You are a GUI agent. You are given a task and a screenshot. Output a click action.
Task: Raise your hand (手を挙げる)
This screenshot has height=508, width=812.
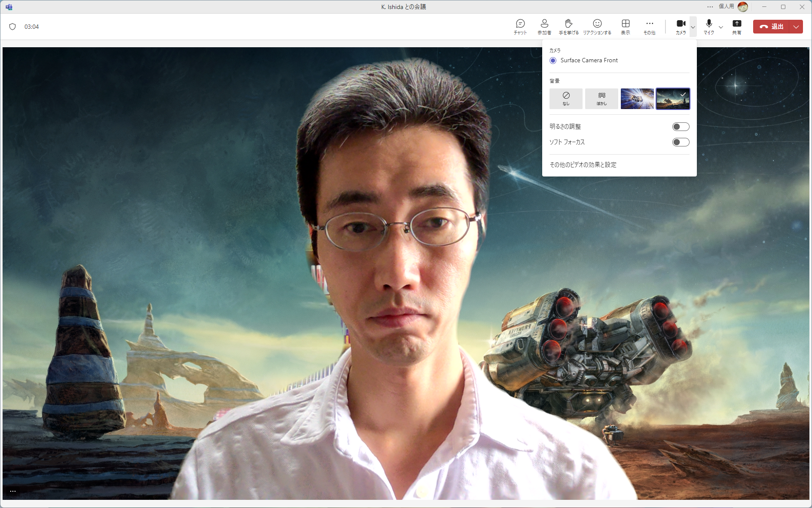(x=568, y=27)
